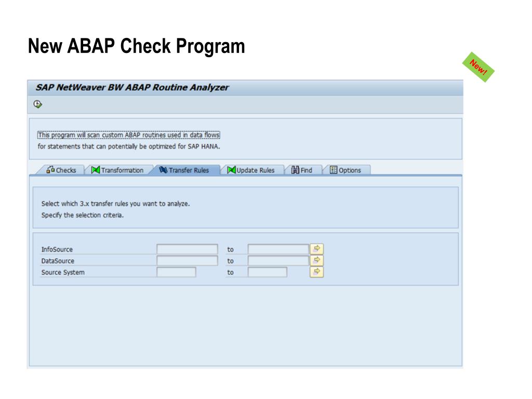The width and height of the screenshot is (532, 399).
Task: Open the Update Rules tab
Action: [x=251, y=170]
